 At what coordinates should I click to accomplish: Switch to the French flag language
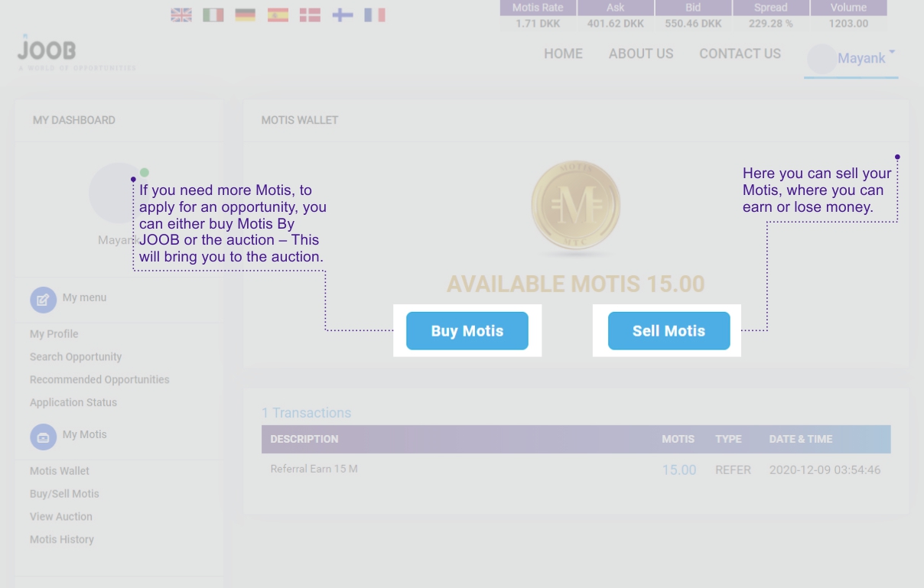tap(375, 15)
